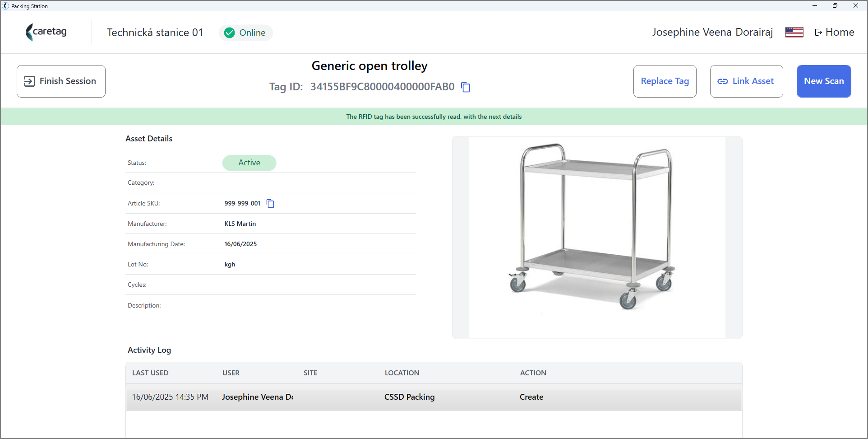Click the ACTION column header

point(533,373)
